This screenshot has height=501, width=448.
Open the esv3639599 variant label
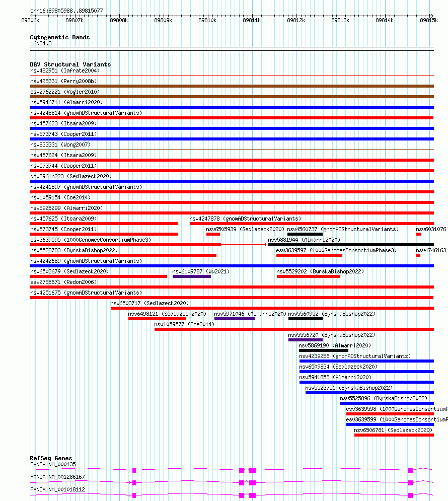tap(397, 418)
